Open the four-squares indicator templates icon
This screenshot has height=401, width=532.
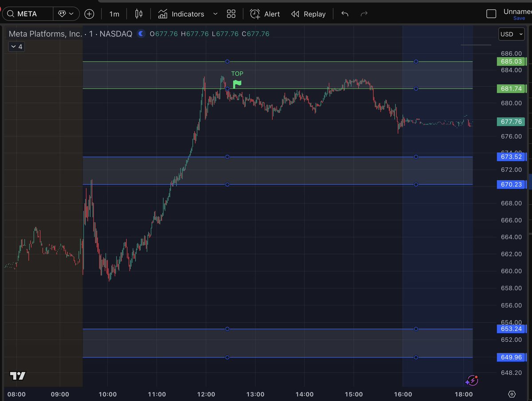point(231,14)
